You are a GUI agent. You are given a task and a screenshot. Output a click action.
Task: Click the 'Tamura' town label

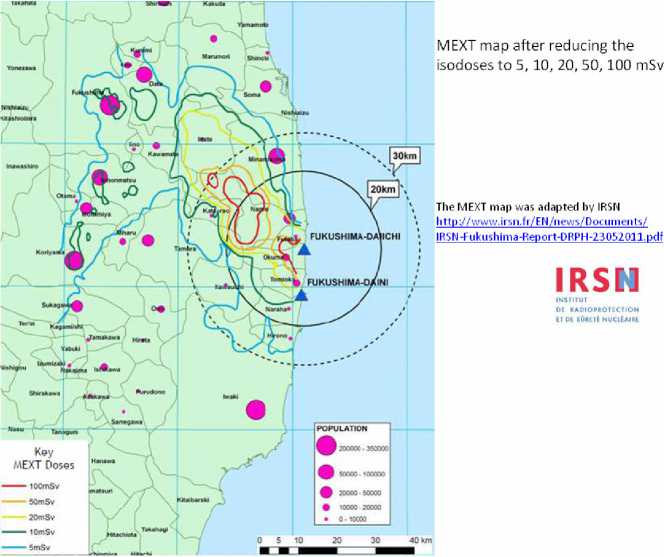pyautogui.click(x=185, y=249)
